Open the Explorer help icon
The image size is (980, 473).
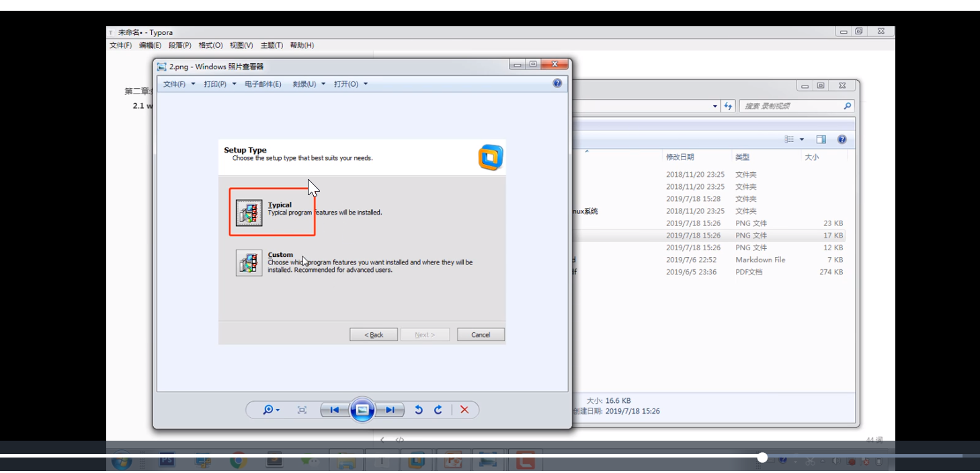842,139
